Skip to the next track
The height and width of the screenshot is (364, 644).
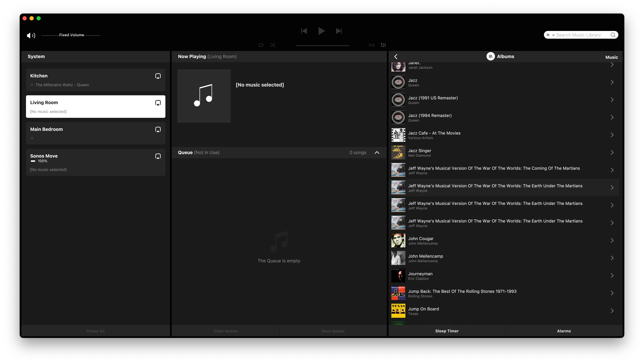click(339, 31)
